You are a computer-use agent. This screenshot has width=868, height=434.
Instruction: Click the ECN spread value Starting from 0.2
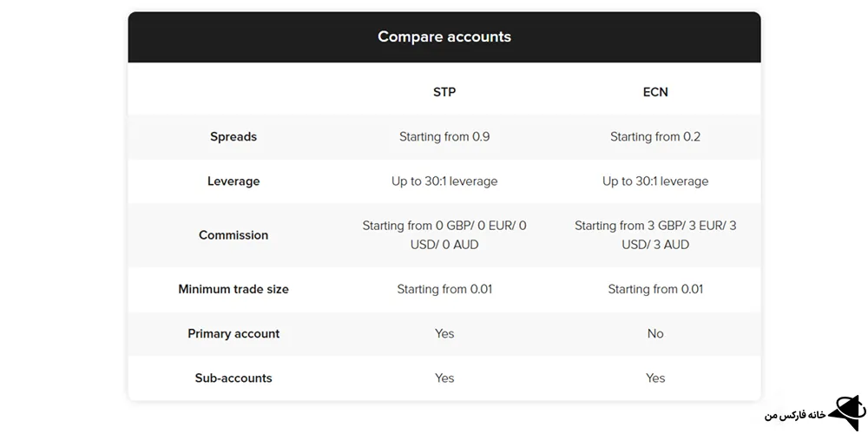click(x=655, y=137)
